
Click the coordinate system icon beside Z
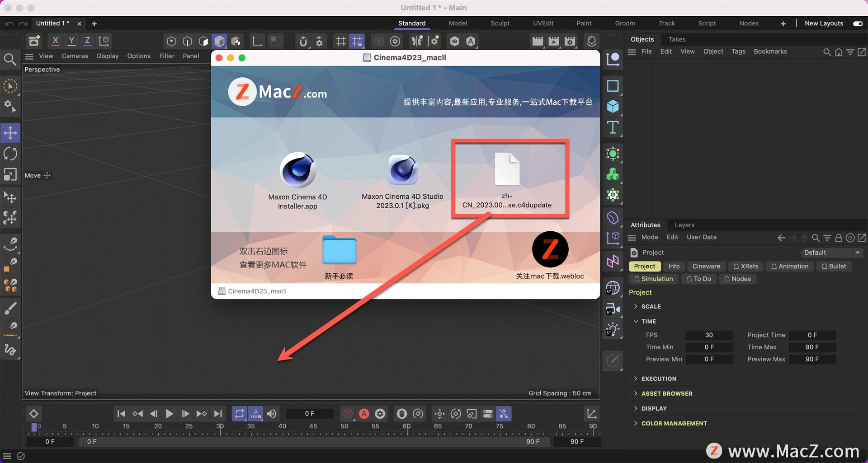pyautogui.click(x=104, y=41)
